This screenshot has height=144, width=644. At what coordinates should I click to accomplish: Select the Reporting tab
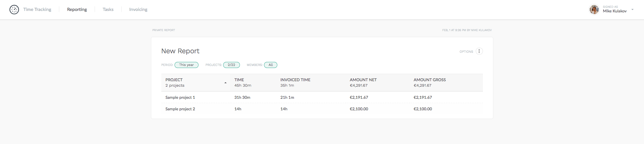coord(77,10)
